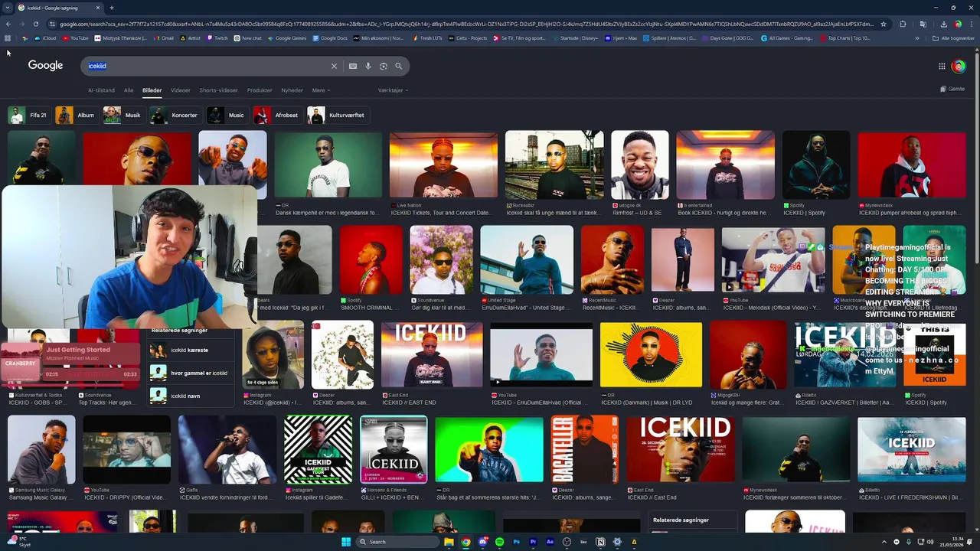The width and height of the screenshot is (980, 551).
Task: Open Discord from the taskbar
Action: pyautogui.click(x=482, y=542)
